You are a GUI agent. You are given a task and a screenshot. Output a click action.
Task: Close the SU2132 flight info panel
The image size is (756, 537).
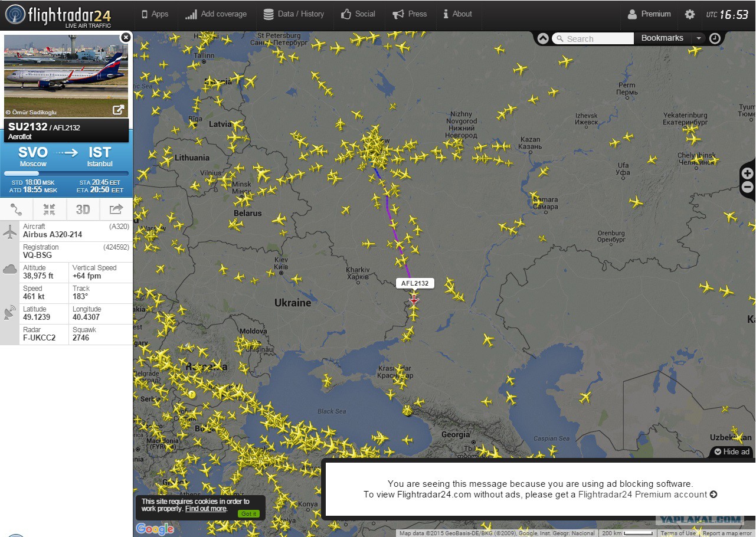pos(125,37)
